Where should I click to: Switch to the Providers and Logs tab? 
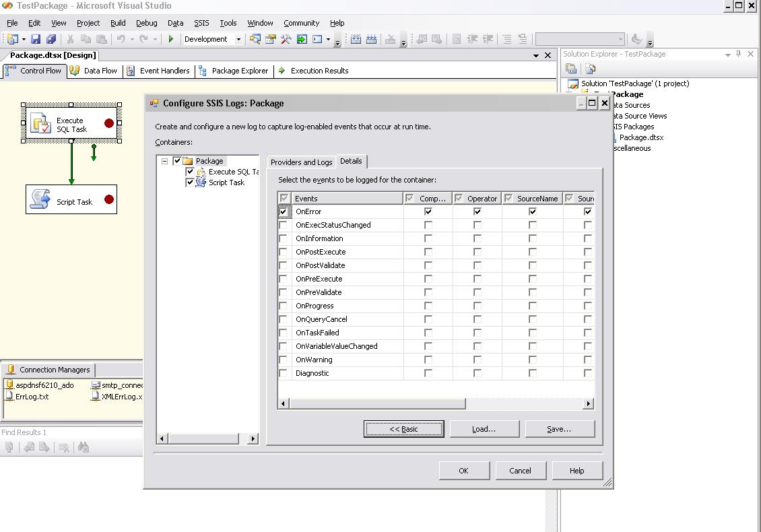[x=301, y=162]
